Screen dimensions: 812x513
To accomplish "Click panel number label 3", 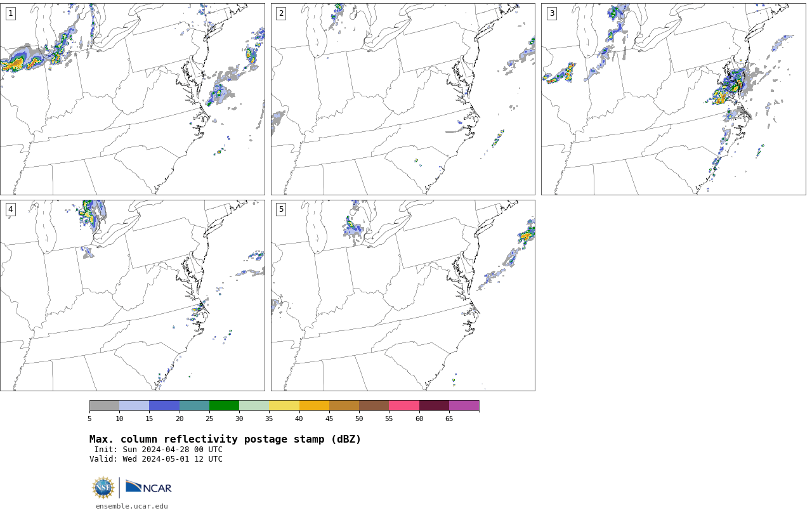I will tap(551, 13).
